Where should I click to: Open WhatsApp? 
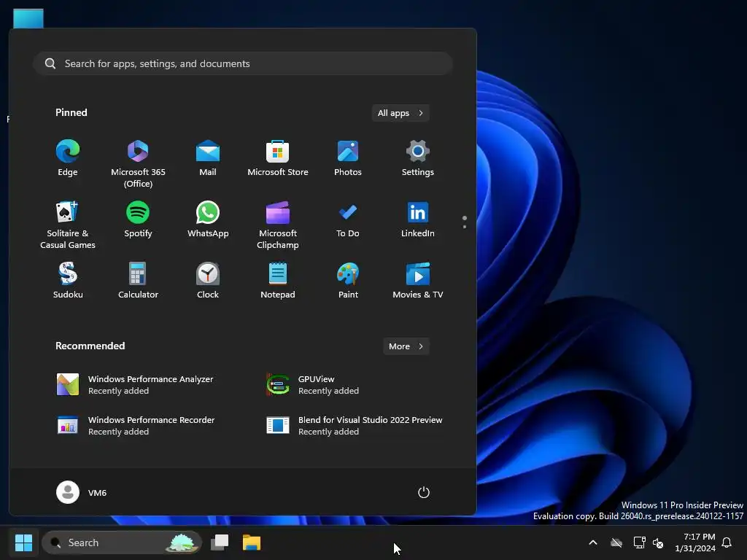click(x=208, y=219)
